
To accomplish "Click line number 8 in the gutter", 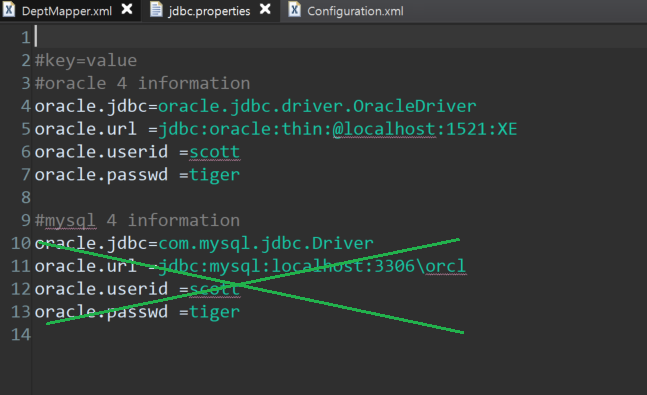I will click(26, 198).
